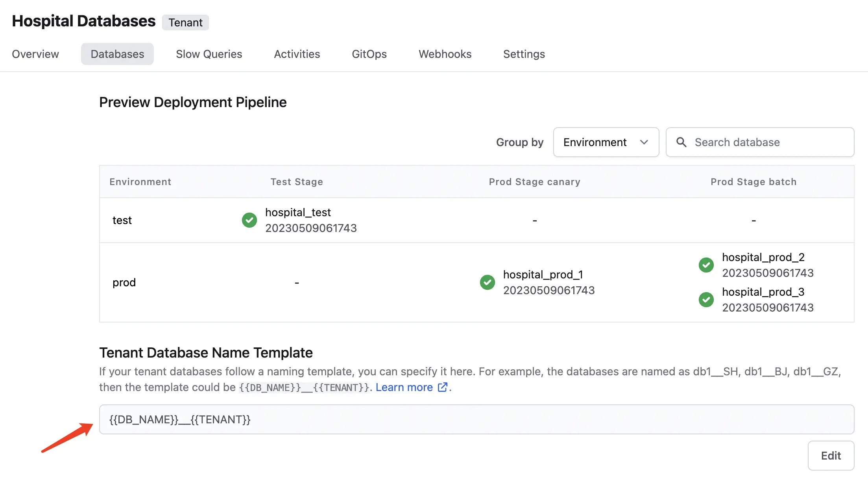
Task: Click version 20230509061743 under hospital_prod_2
Action: tap(768, 273)
